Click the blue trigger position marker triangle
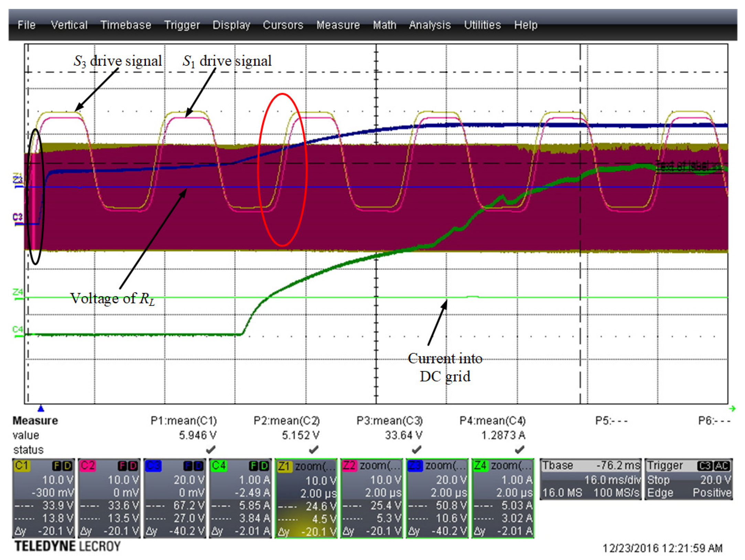This screenshot has width=745, height=560. (41, 409)
